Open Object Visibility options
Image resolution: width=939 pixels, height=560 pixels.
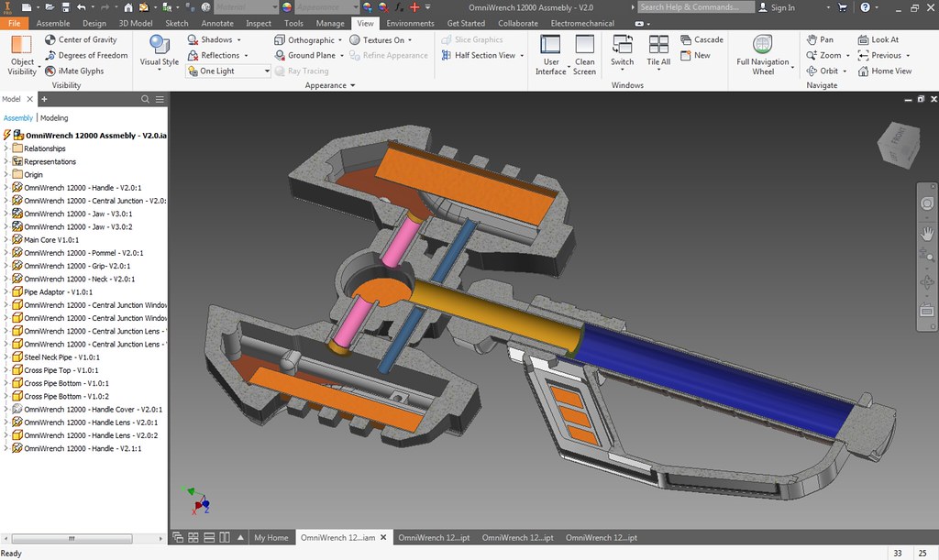pyautogui.click(x=22, y=55)
